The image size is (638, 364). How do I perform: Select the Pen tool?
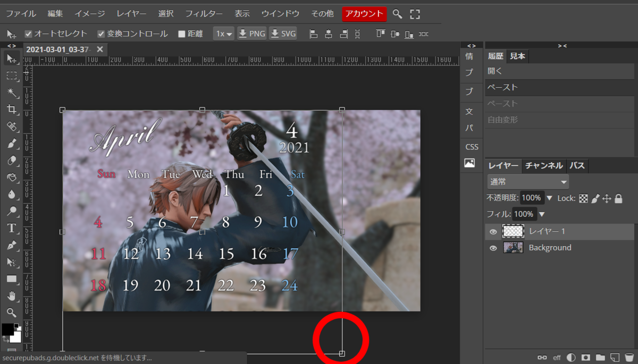point(12,246)
